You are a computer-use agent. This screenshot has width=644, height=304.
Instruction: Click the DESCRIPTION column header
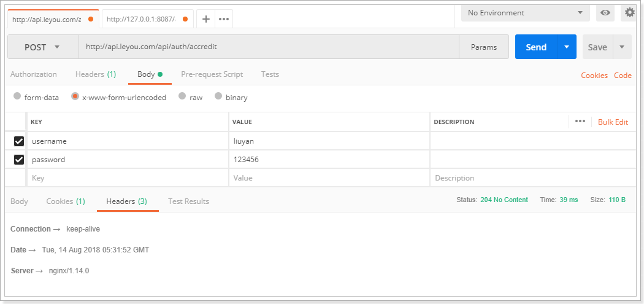pyautogui.click(x=454, y=122)
